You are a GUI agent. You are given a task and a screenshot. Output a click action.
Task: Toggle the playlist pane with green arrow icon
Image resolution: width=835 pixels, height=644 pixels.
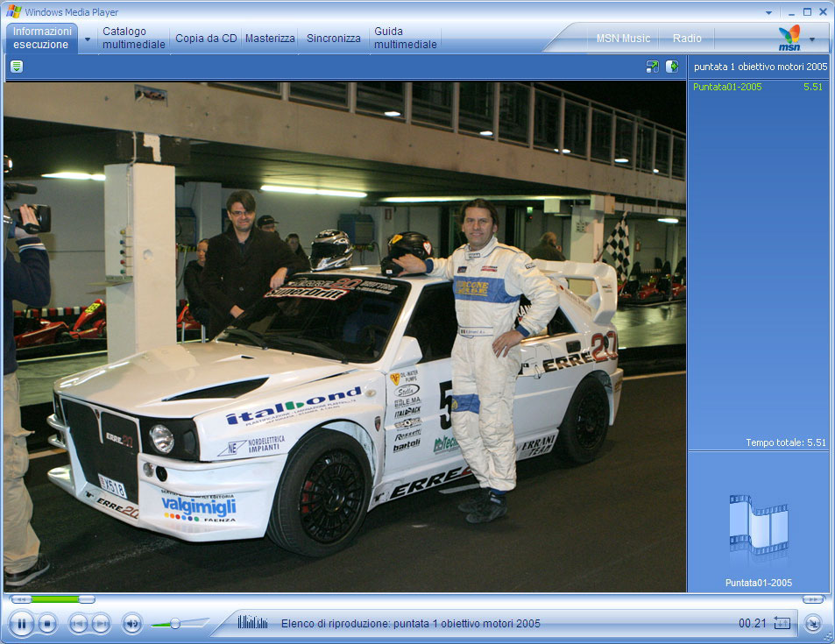tap(672, 67)
